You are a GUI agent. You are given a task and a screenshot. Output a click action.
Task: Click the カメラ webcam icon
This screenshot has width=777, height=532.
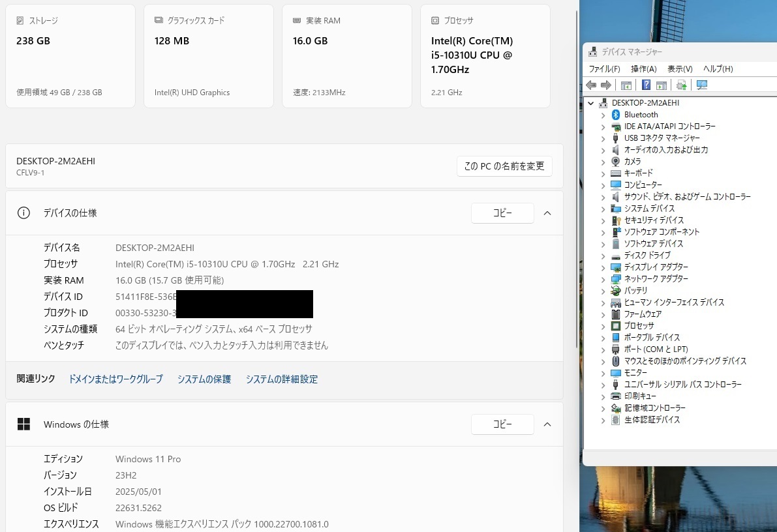coord(615,162)
